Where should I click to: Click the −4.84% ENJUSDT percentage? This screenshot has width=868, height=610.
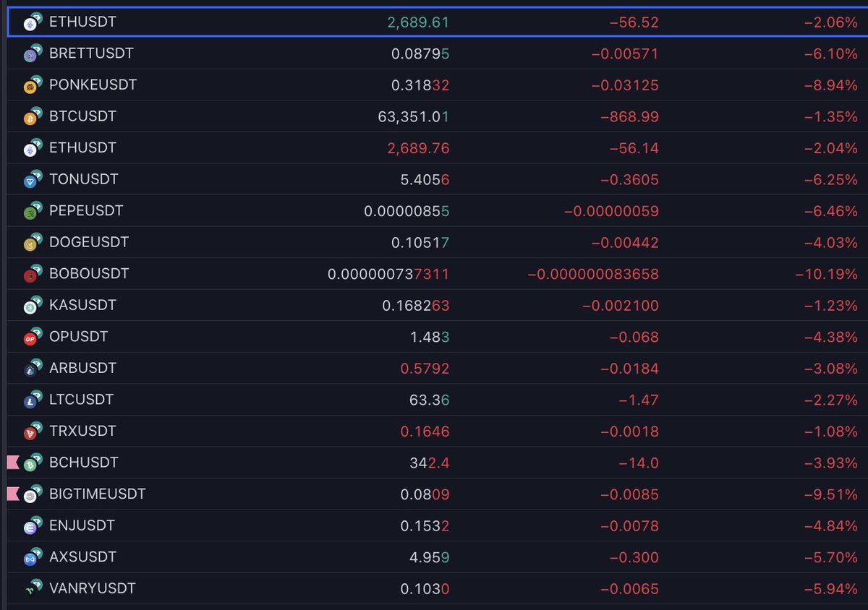coord(830,525)
